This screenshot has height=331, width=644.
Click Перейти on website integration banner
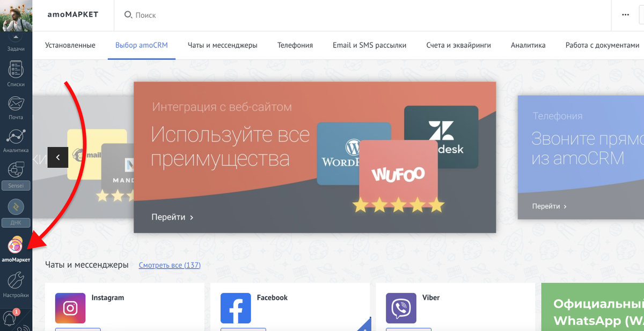172,217
